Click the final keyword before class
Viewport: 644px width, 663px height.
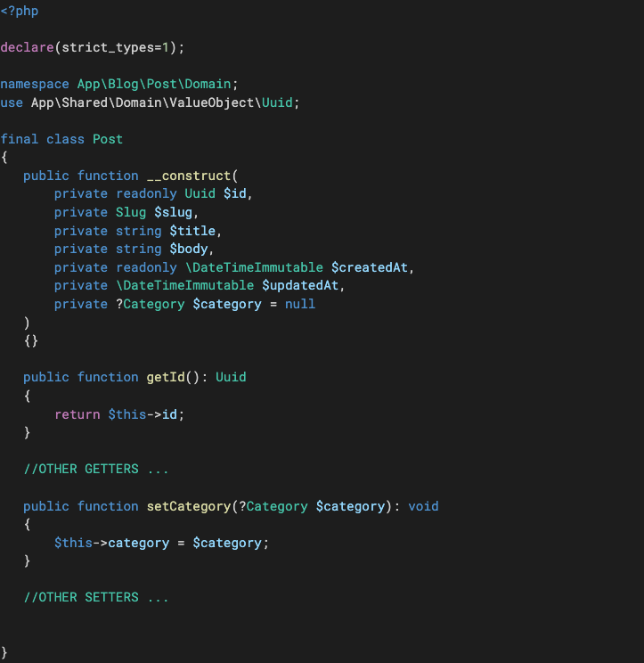coord(20,139)
